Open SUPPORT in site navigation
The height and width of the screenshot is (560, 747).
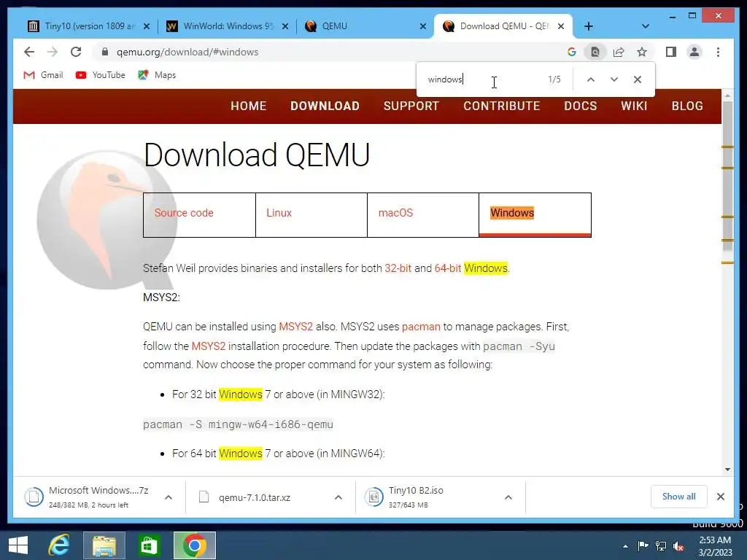(x=411, y=106)
